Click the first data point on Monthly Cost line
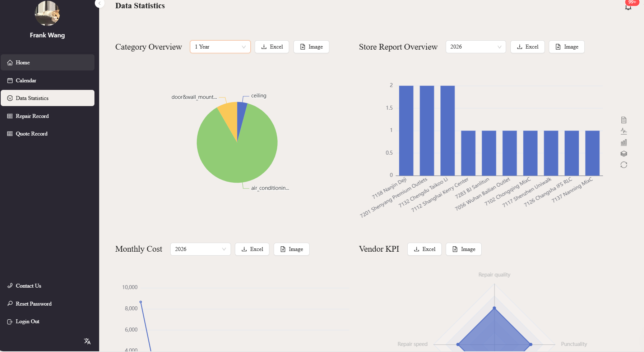The height and width of the screenshot is (352, 644). click(141, 302)
